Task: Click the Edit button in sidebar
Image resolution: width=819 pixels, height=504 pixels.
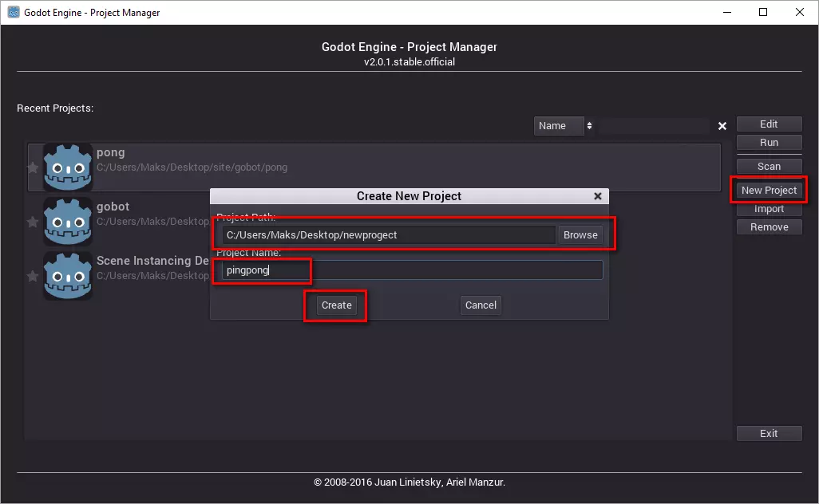Action: (x=769, y=124)
